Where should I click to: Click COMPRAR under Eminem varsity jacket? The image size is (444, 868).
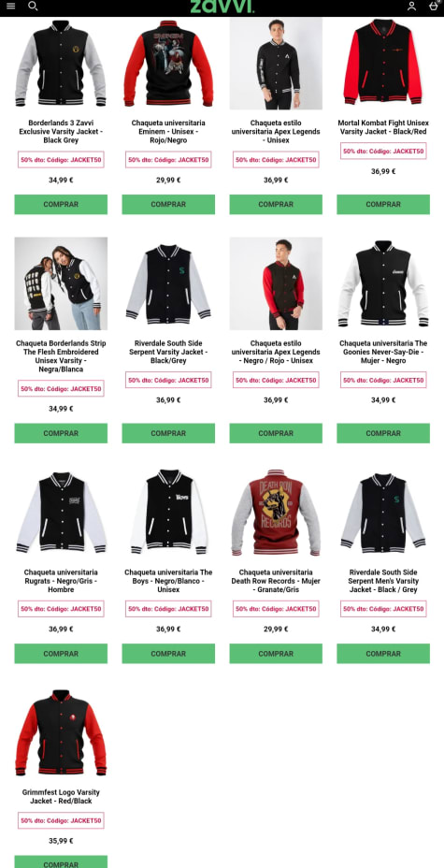point(168,204)
